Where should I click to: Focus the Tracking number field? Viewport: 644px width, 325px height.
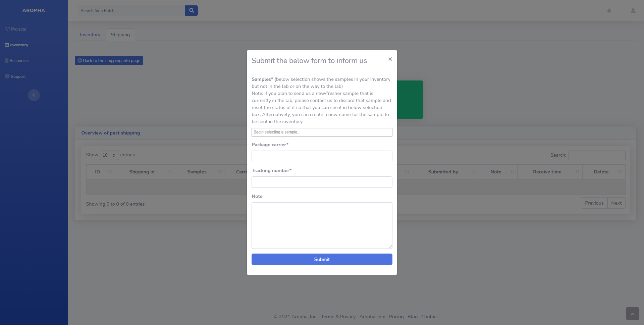coord(322,182)
